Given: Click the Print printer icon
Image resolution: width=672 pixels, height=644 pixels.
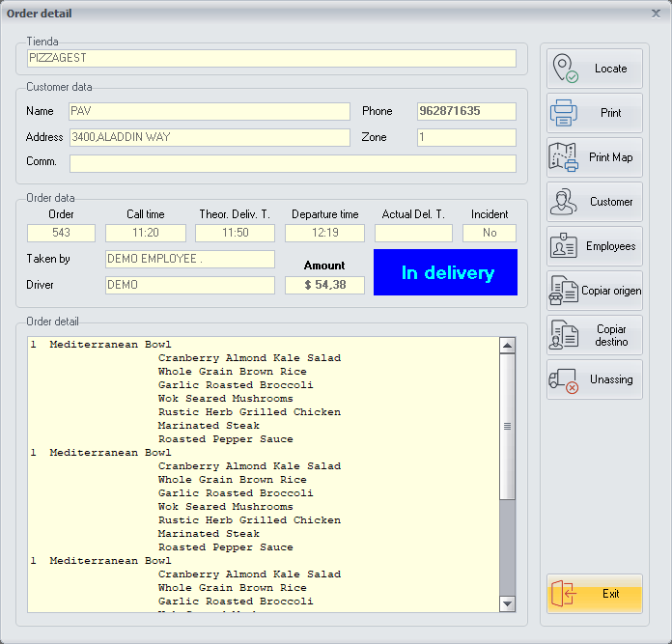Looking at the screenshot, I should pyautogui.click(x=563, y=114).
